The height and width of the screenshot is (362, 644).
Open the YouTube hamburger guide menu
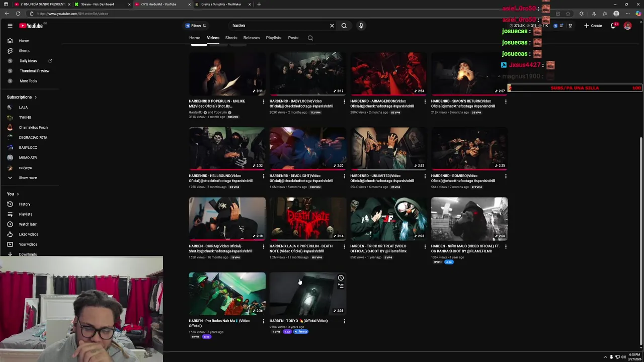(10, 26)
